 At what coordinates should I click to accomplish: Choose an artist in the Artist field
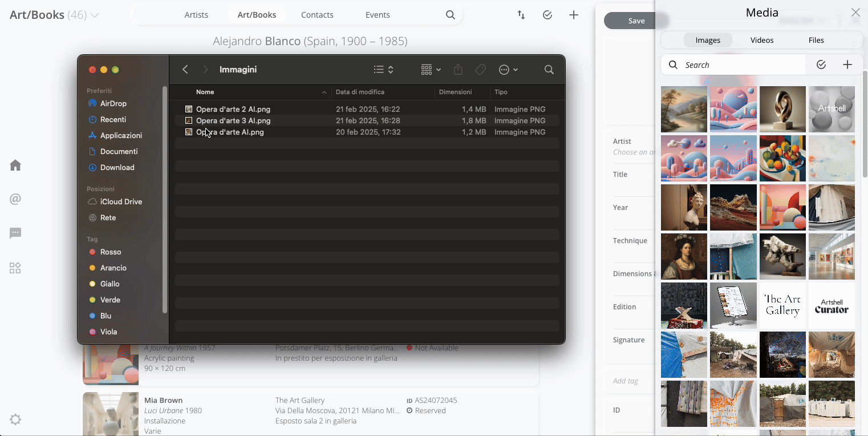coord(634,152)
